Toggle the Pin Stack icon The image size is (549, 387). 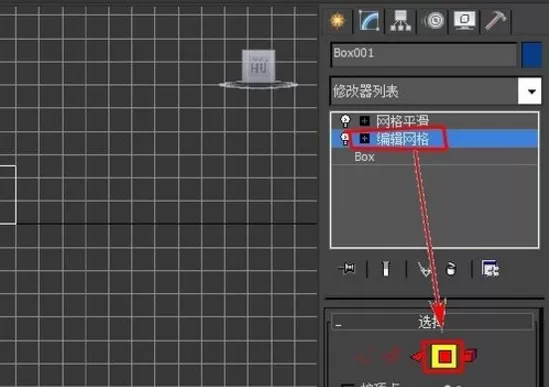[347, 269]
